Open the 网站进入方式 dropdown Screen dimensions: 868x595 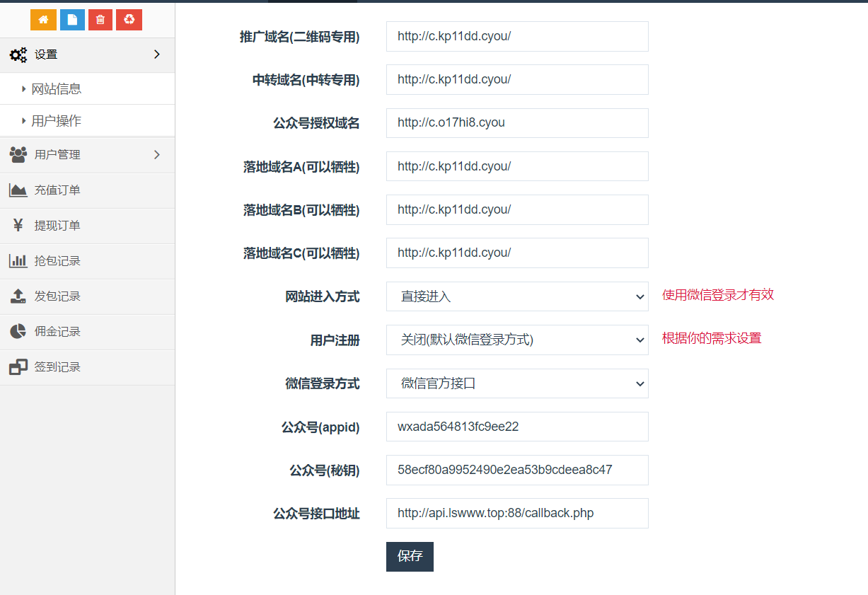click(x=517, y=296)
